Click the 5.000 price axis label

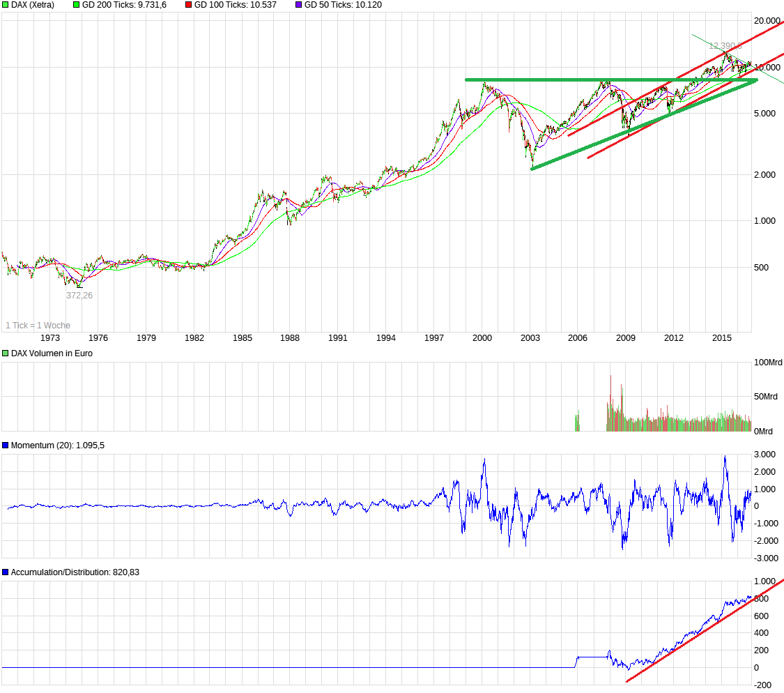tap(764, 114)
